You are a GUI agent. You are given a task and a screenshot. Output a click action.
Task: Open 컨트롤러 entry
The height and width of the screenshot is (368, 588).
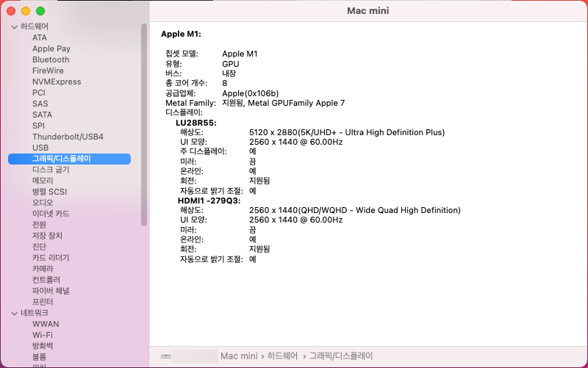46,280
